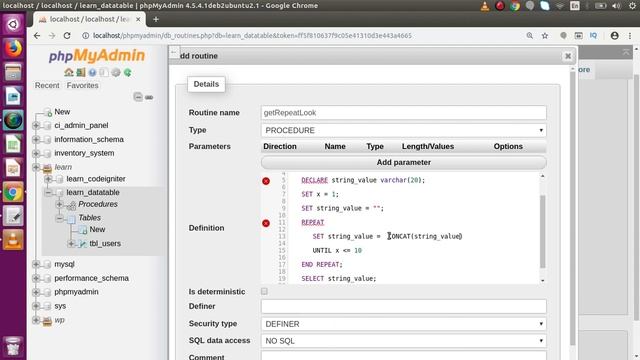
Task: Close the Add routine dialog
Action: (x=568, y=56)
